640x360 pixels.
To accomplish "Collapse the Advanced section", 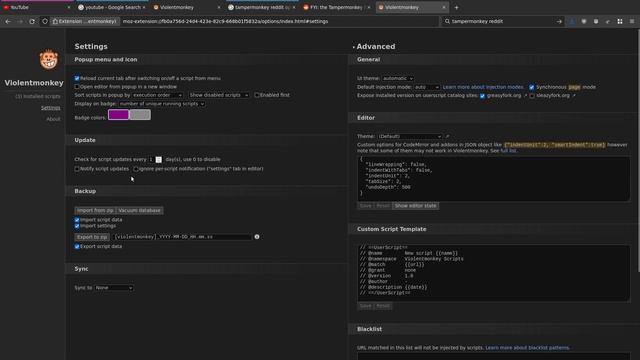I will 374,47.
